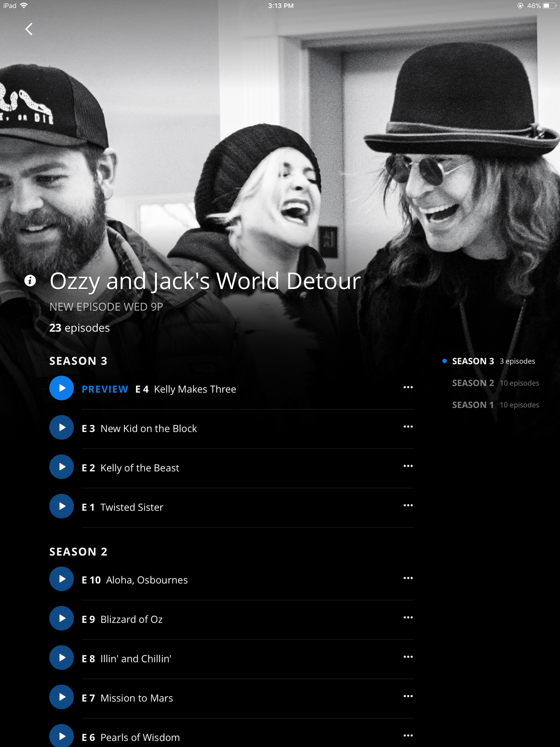This screenshot has width=560, height=747.
Task: Go back using the back arrow
Action: click(29, 29)
